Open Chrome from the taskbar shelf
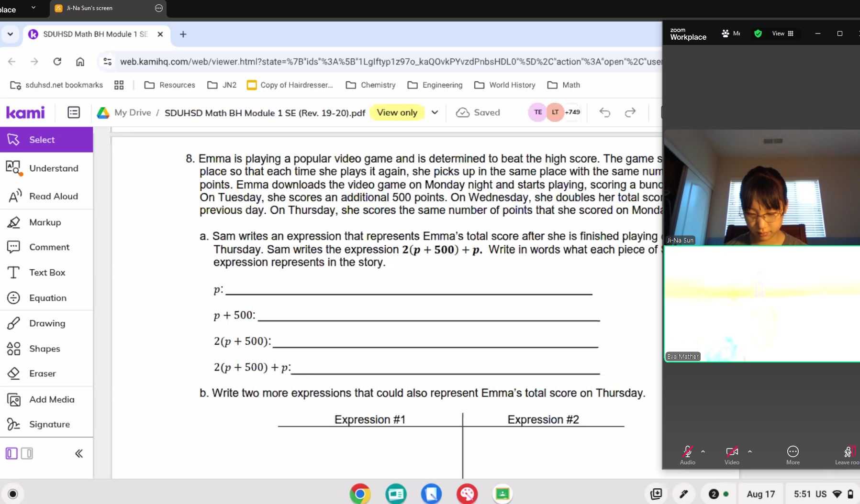Viewport: 860px width, 504px height. [360, 494]
